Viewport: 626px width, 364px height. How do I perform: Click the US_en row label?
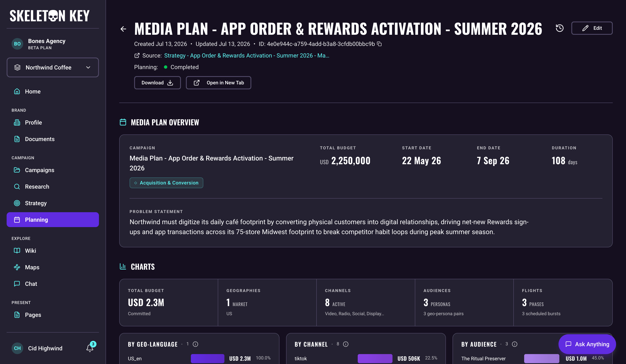[x=135, y=359]
